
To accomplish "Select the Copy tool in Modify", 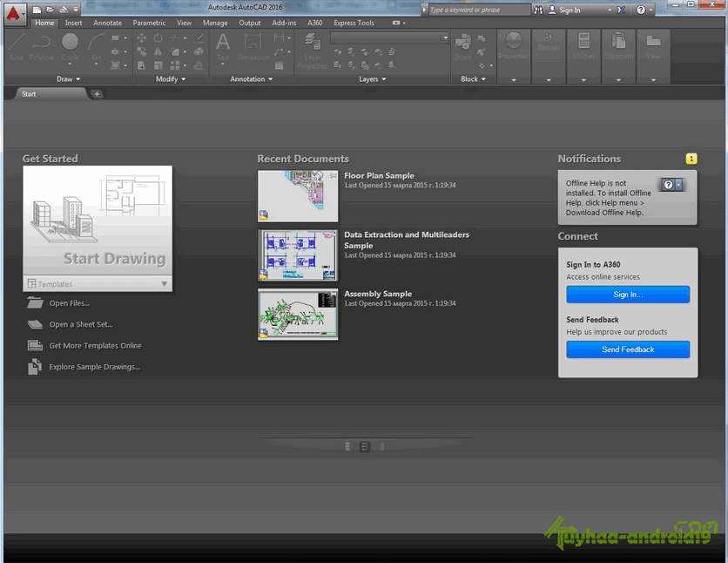I will [142, 52].
